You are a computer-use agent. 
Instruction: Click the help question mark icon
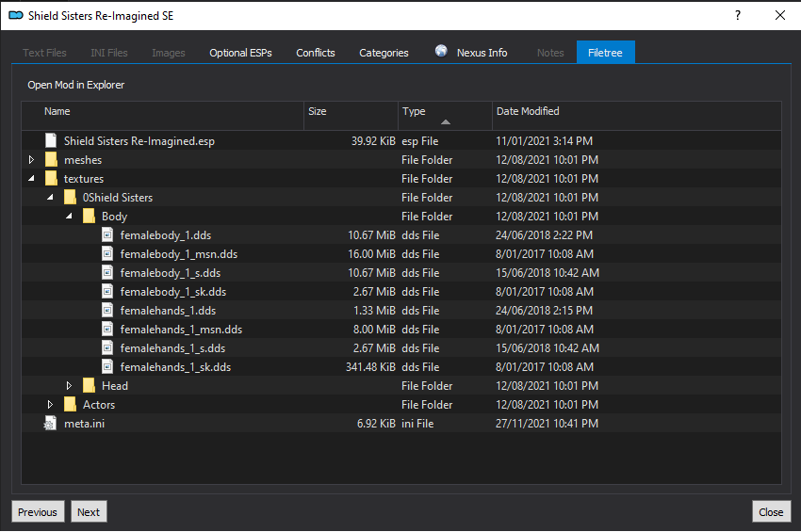(x=738, y=15)
